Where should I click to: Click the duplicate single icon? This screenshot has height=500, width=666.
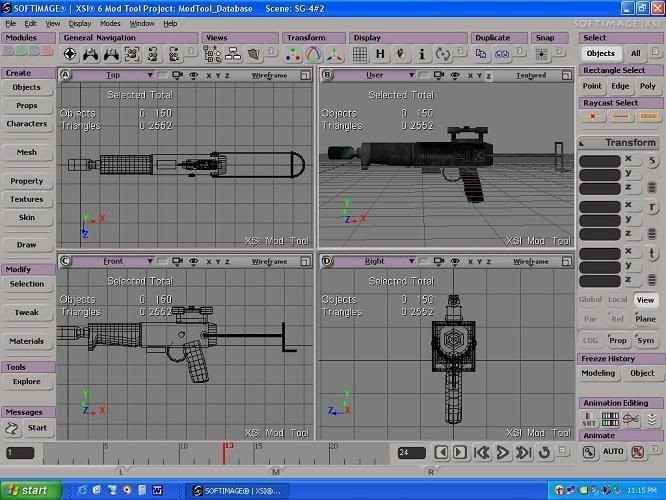481,54
